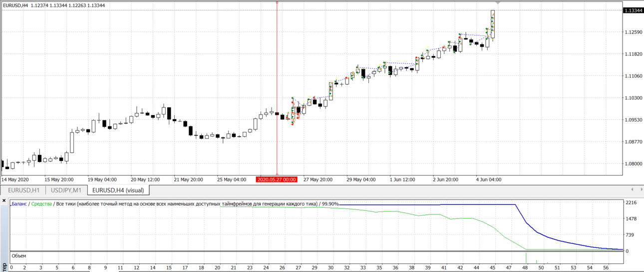Screen dimensions: 644x272
Task: Click the 29 May 04:00 time label
Action: click(361, 179)
